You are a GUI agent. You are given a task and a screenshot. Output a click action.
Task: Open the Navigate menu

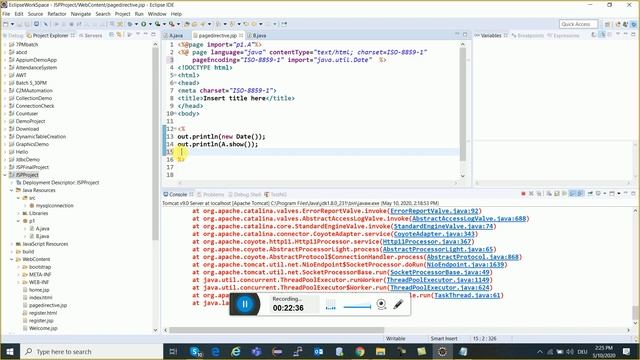click(x=81, y=14)
